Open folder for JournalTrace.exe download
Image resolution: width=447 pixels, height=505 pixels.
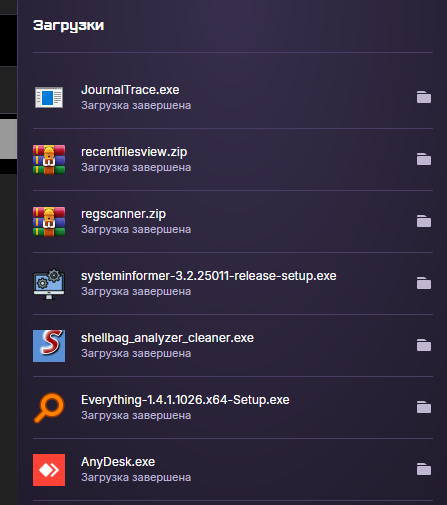(x=424, y=97)
